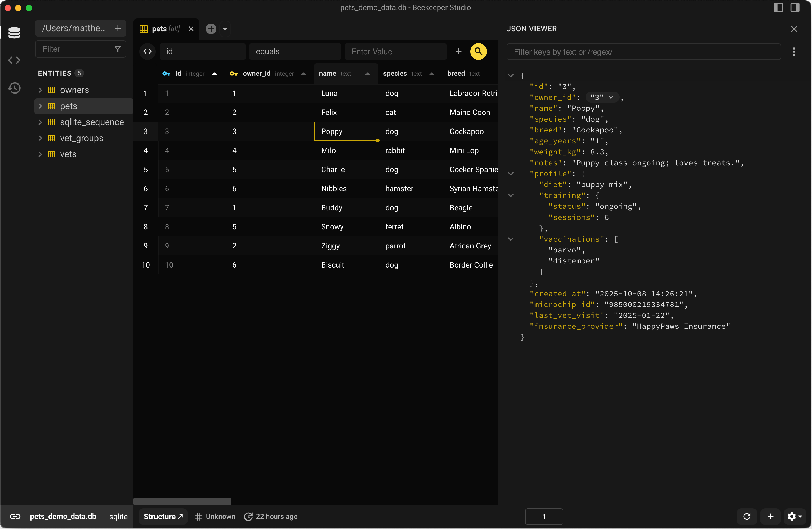Run the filter with yellow search button

[x=478, y=52]
